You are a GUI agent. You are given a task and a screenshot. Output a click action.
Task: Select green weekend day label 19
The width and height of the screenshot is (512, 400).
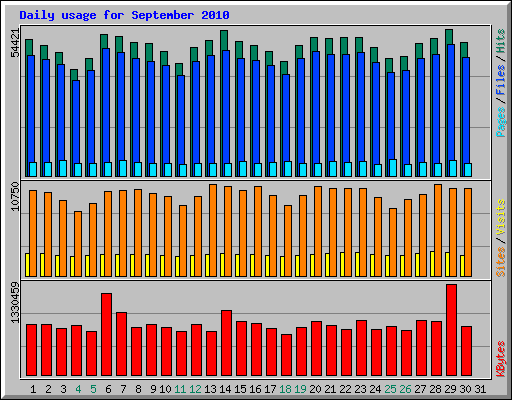[300, 389]
